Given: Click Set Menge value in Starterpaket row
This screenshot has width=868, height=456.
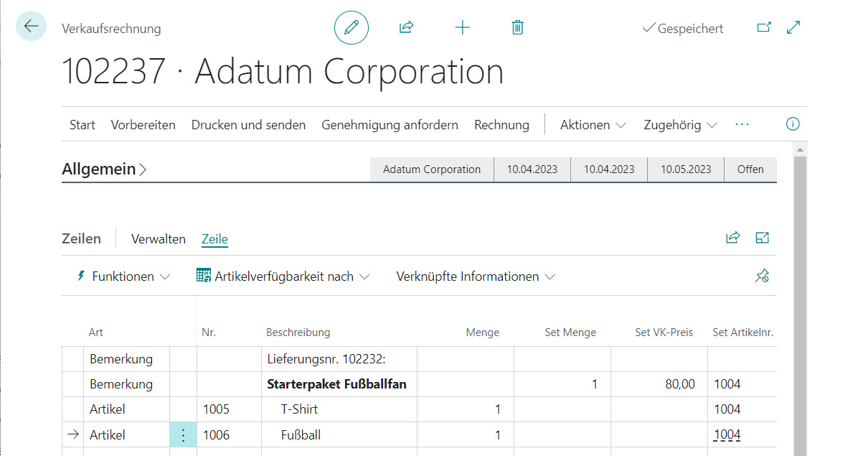Looking at the screenshot, I should click(562, 384).
